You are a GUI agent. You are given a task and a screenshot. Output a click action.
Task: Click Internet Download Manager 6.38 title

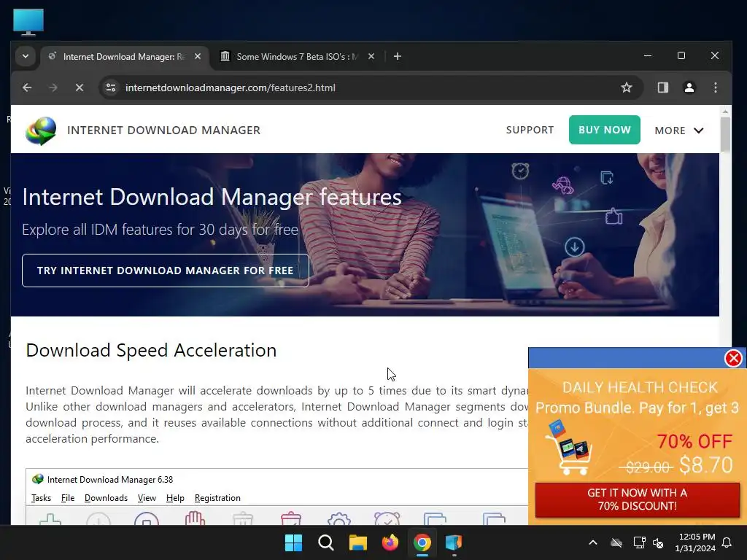(110, 480)
